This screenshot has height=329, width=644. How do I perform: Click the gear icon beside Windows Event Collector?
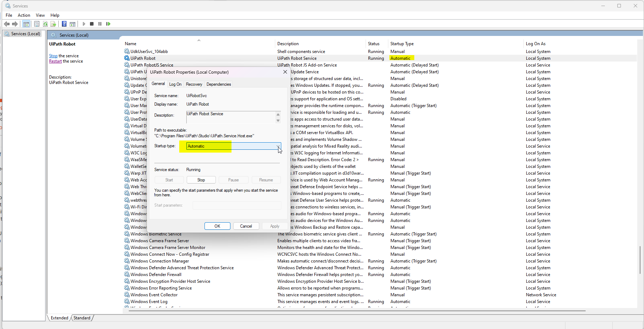pyautogui.click(x=127, y=294)
